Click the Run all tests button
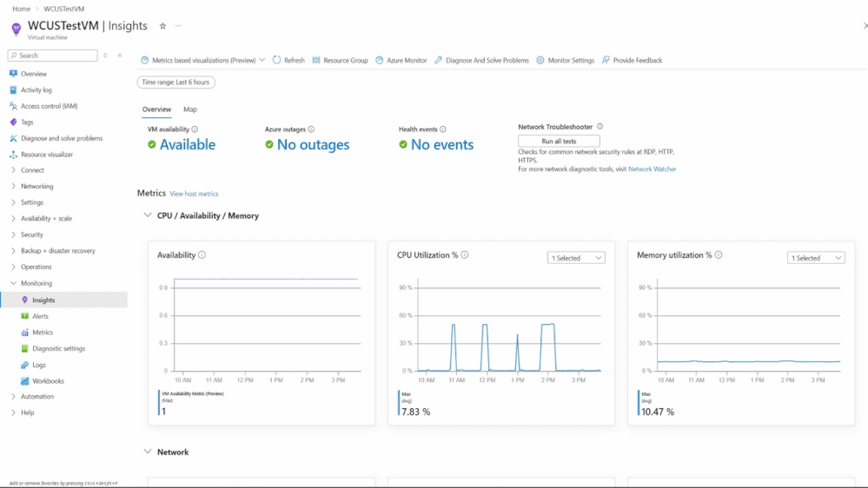 tap(559, 141)
